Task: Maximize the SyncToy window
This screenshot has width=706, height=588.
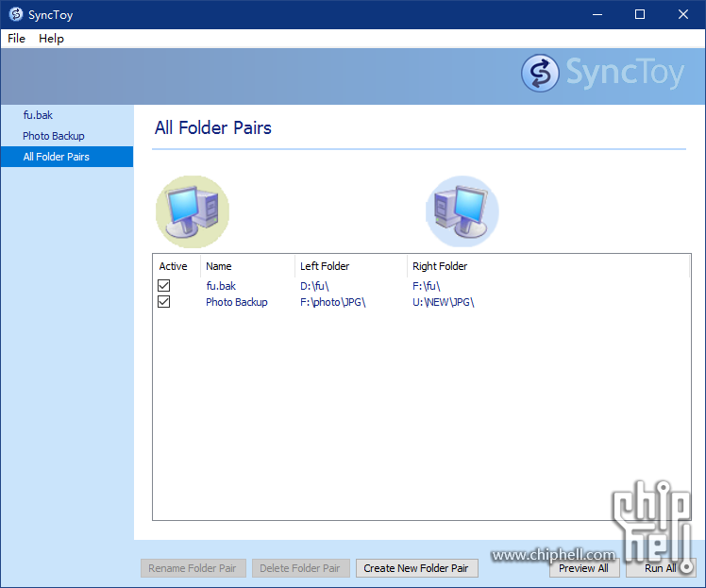Action: [x=640, y=14]
